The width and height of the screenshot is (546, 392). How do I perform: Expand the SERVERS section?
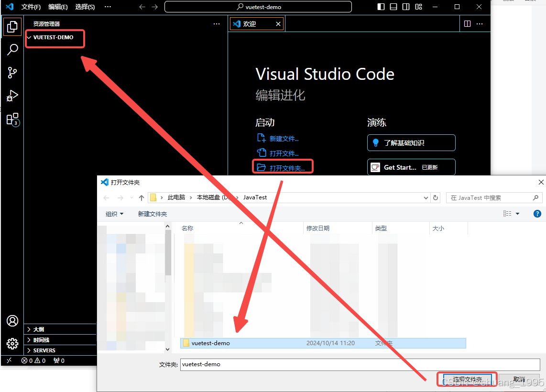[x=60, y=350]
